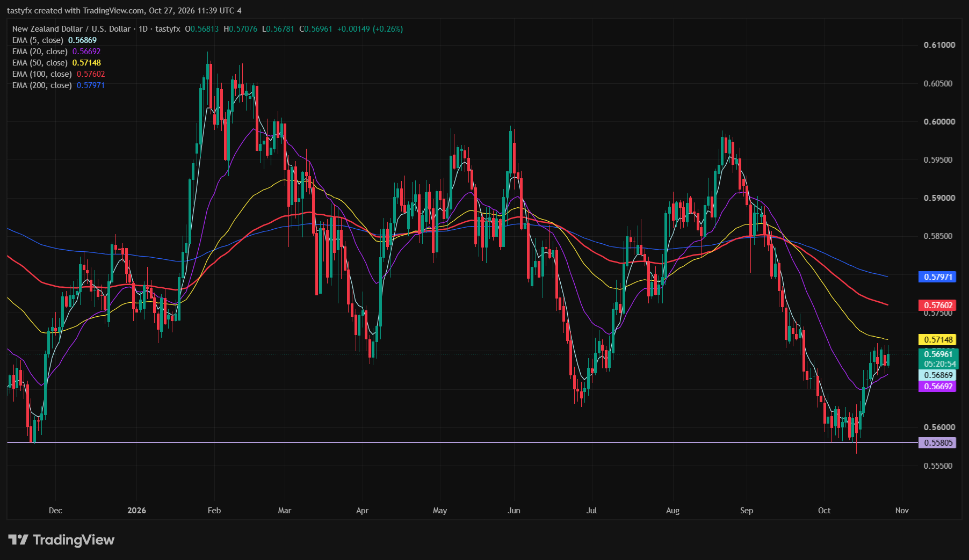Click the 0.61000 price axis value

[x=939, y=45]
